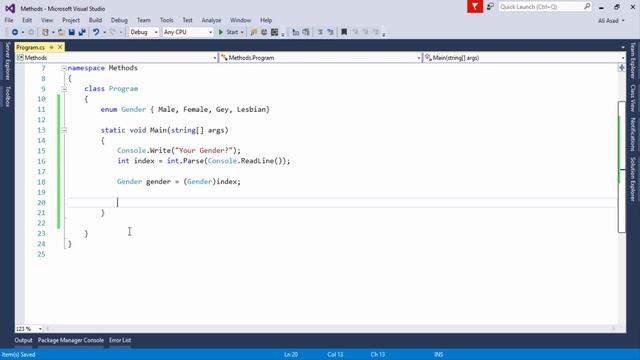Click the pin icon on Program.cs tab

pyautogui.click(x=52, y=47)
